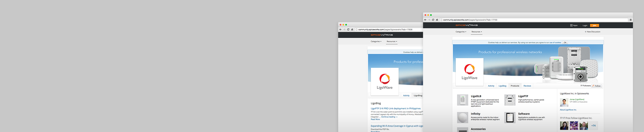Close the front browser window
This screenshot has width=644, height=132.
tap(425, 15)
